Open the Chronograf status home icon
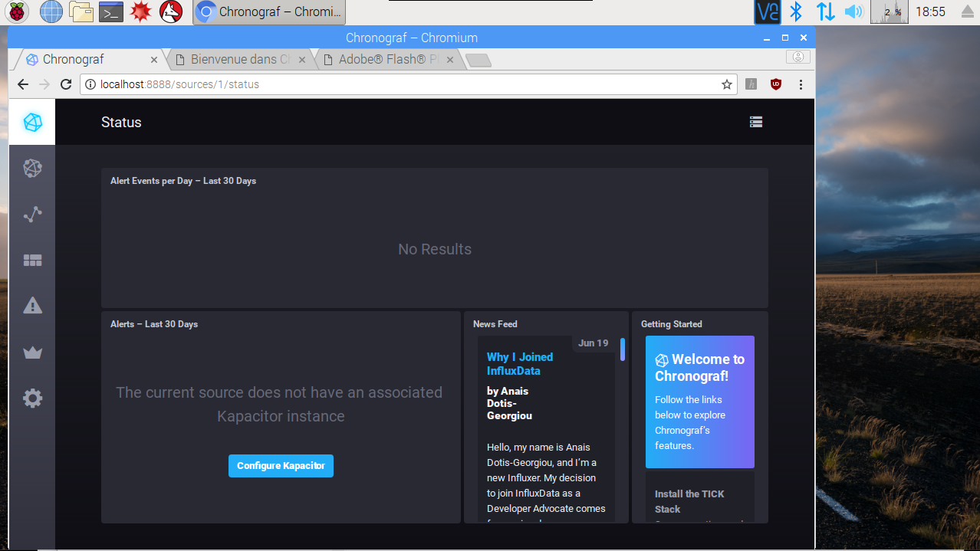 32,122
